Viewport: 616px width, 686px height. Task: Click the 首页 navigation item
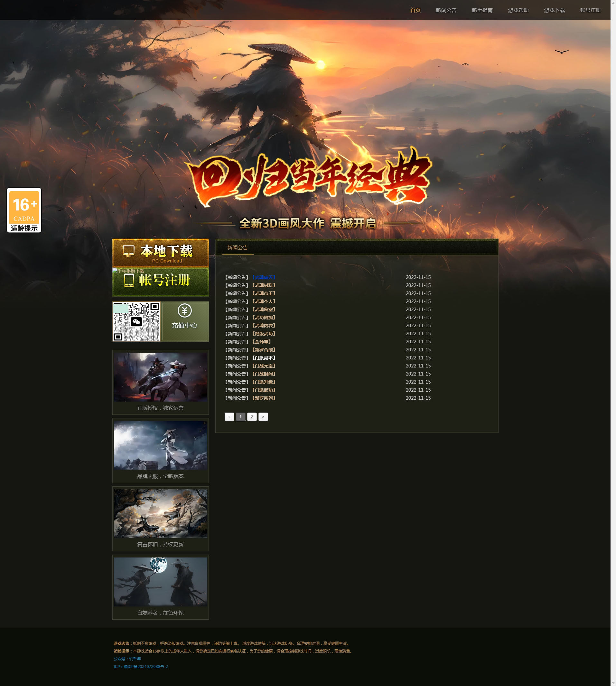(415, 10)
